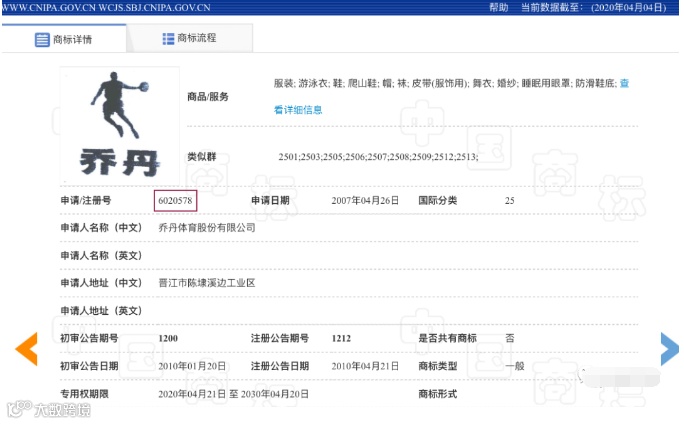This screenshot has width=684, height=424.
Task: Select registration announcement date 2010年04月21日
Action: click(x=365, y=366)
